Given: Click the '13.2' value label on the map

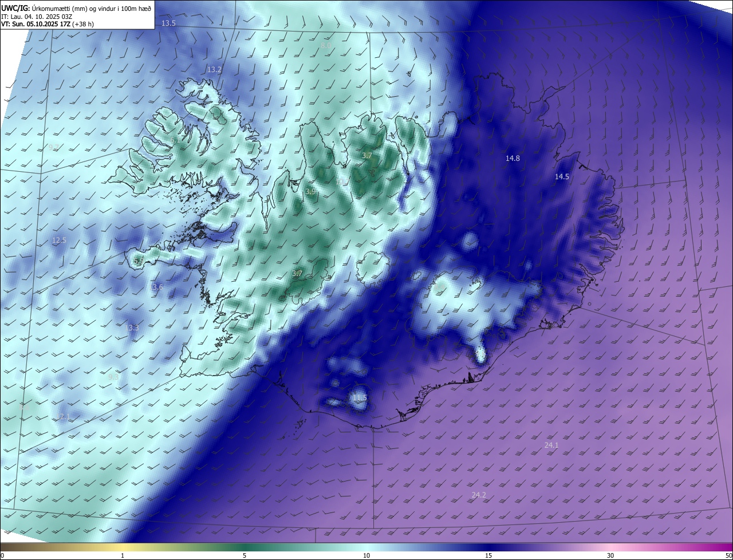Looking at the screenshot, I should (214, 69).
